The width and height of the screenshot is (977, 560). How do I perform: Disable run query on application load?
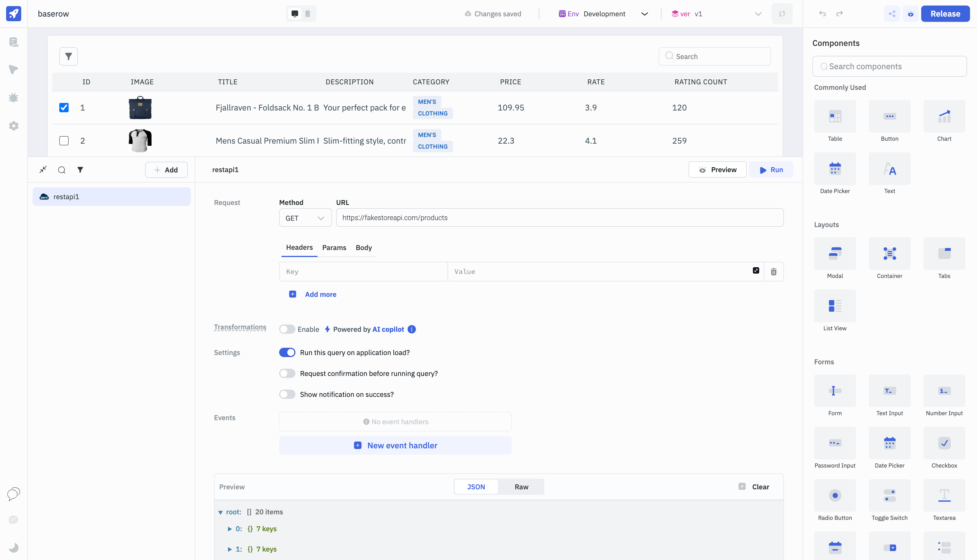[x=287, y=352]
